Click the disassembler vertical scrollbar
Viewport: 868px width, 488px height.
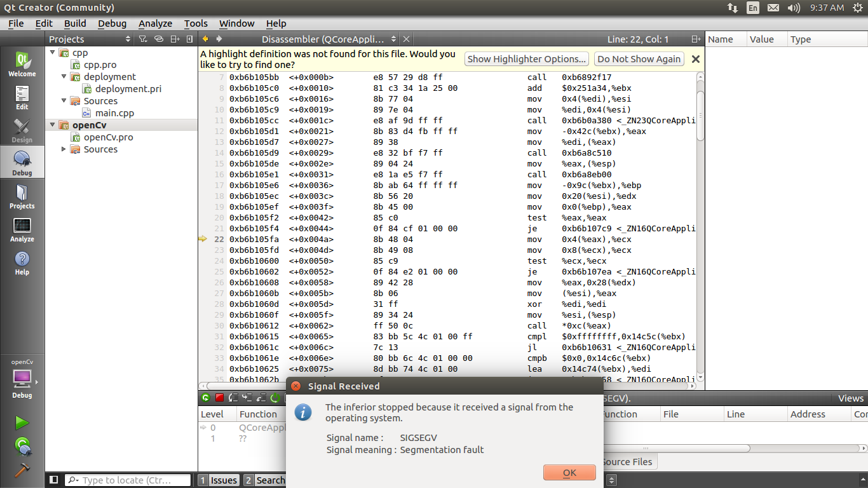click(x=700, y=226)
